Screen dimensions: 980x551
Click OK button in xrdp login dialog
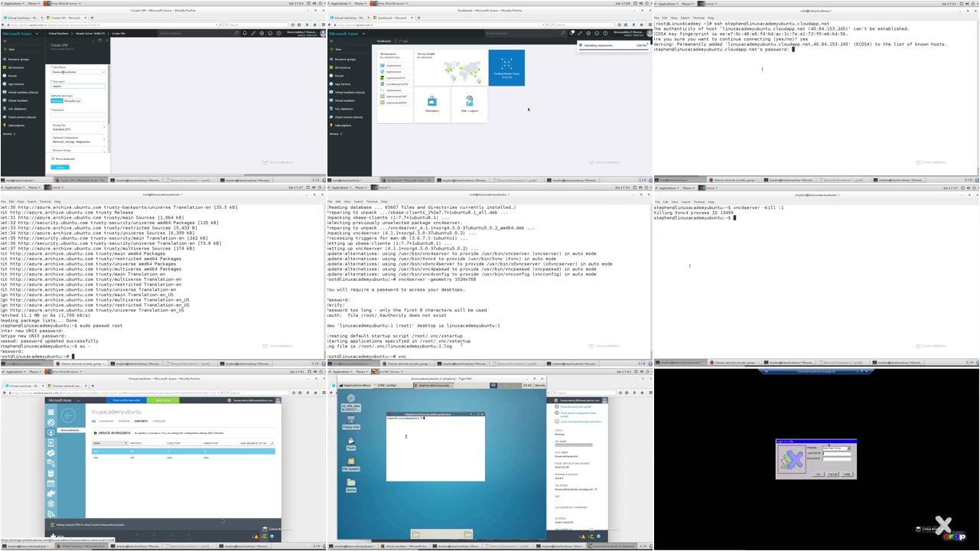point(818,474)
